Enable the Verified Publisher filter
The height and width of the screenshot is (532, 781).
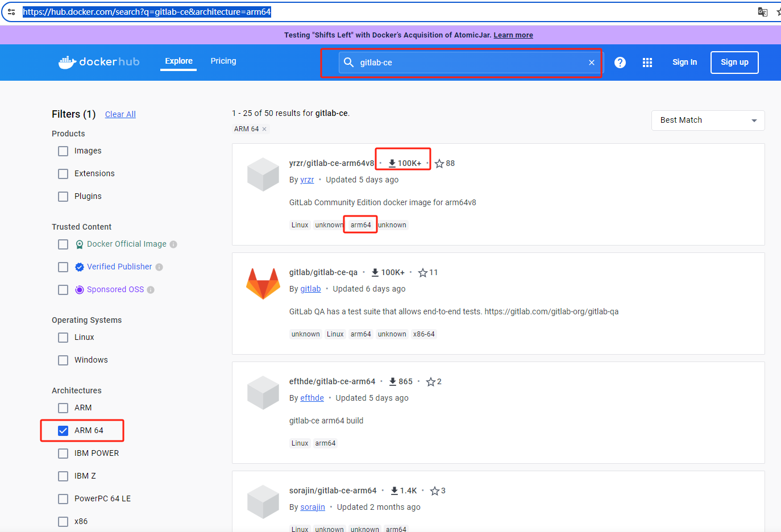coord(63,267)
